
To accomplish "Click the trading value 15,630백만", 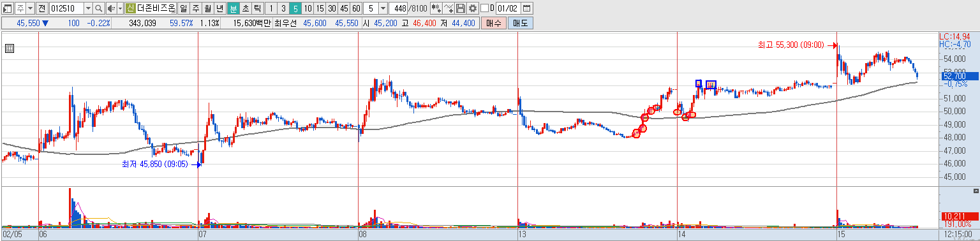I will [253, 23].
